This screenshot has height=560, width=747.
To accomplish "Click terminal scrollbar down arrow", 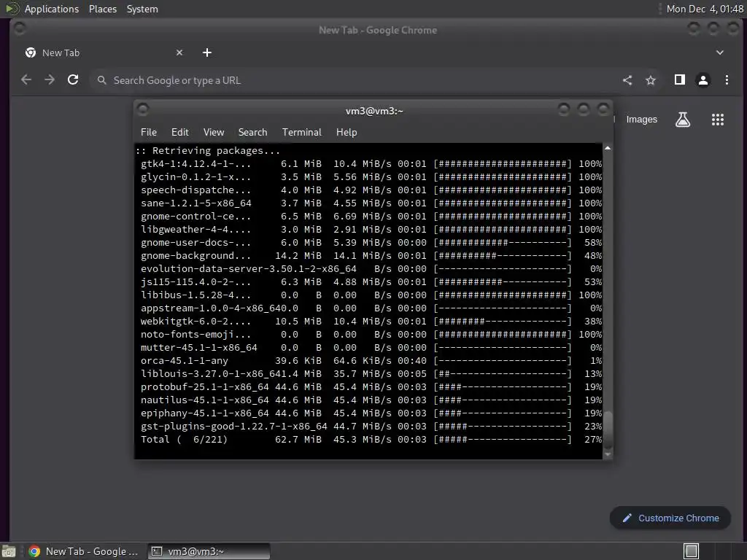I will point(608,454).
